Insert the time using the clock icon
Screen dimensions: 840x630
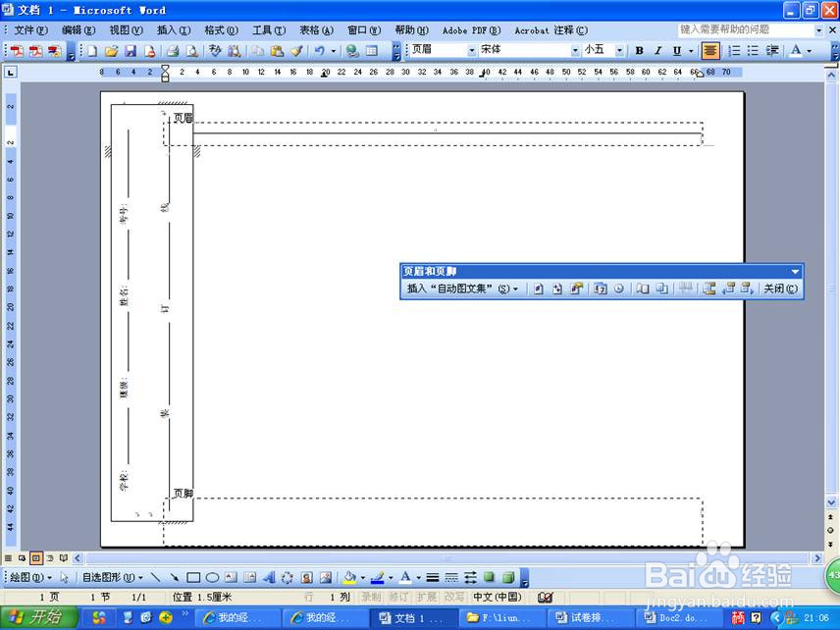619,289
